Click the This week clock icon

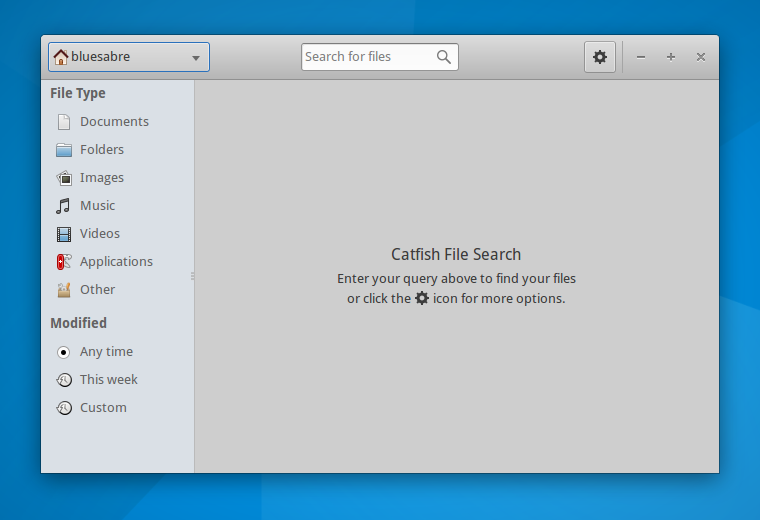click(x=64, y=380)
